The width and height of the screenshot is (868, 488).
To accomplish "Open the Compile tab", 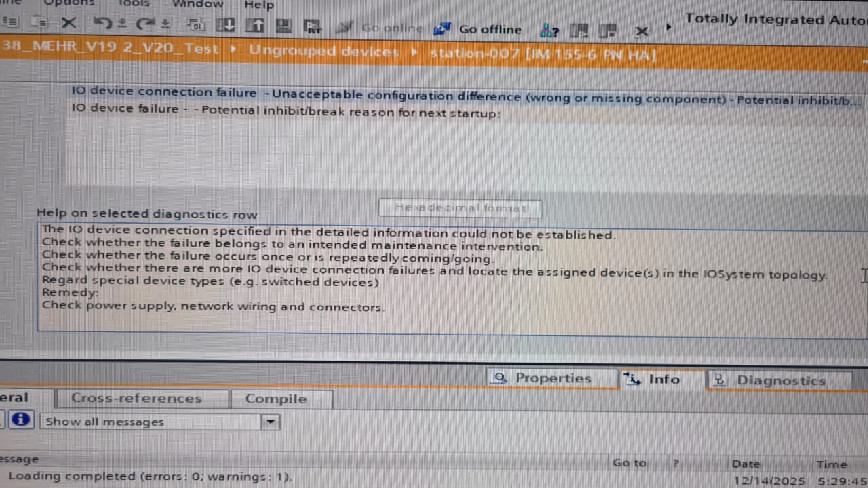I will coord(281,399).
